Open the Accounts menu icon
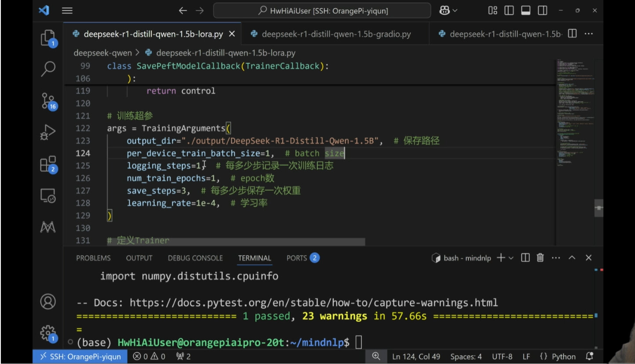The image size is (635, 364). (48, 302)
